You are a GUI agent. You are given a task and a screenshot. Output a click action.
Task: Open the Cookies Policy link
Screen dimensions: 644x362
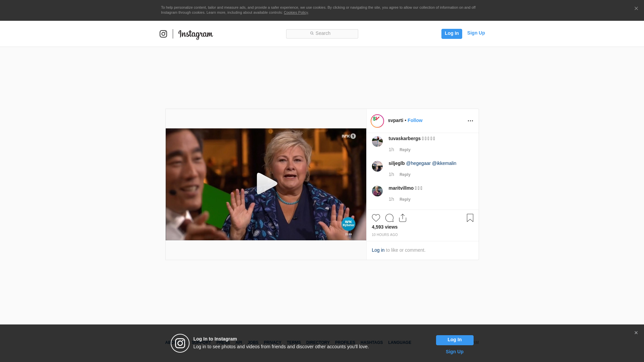point(296,13)
